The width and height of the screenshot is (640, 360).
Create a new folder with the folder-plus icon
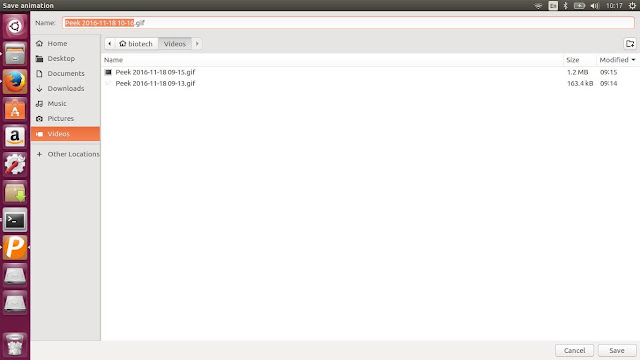(x=630, y=44)
